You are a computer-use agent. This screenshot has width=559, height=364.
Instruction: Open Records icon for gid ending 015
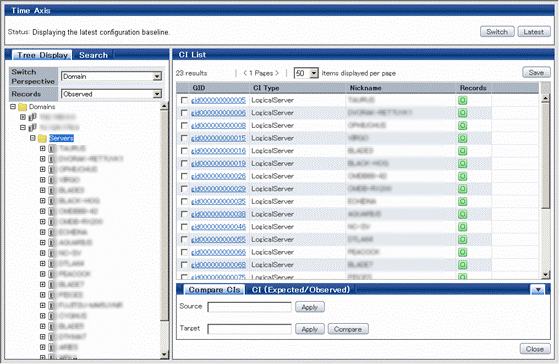click(462, 138)
